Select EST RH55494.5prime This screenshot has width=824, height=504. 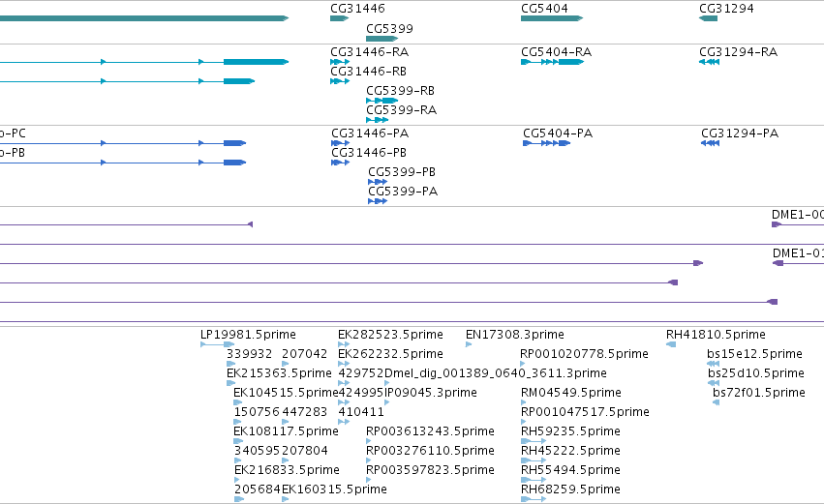(570, 471)
